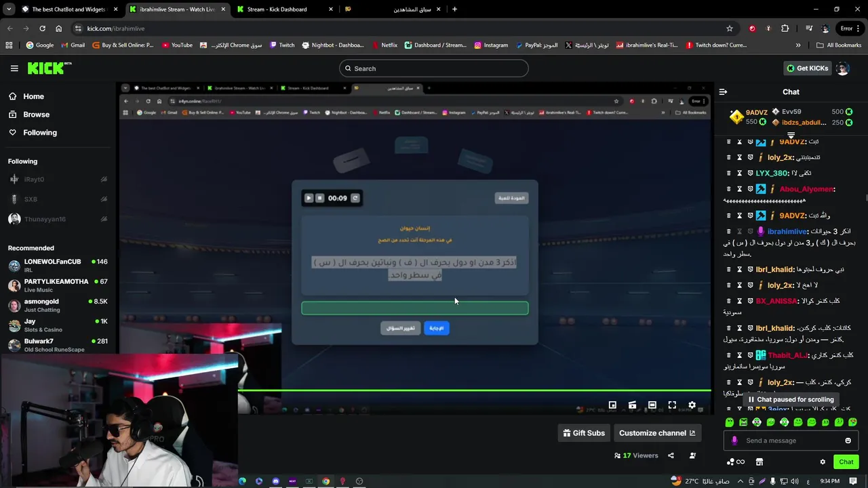This screenshot has height=488, width=868.
Task: Open Bulwark7 recommended channel
Action: point(58,345)
